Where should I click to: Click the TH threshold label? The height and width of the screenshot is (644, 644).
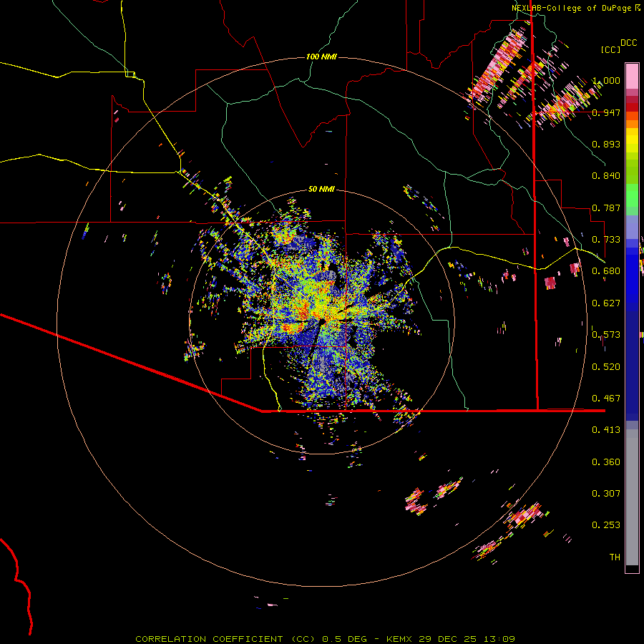tap(615, 557)
